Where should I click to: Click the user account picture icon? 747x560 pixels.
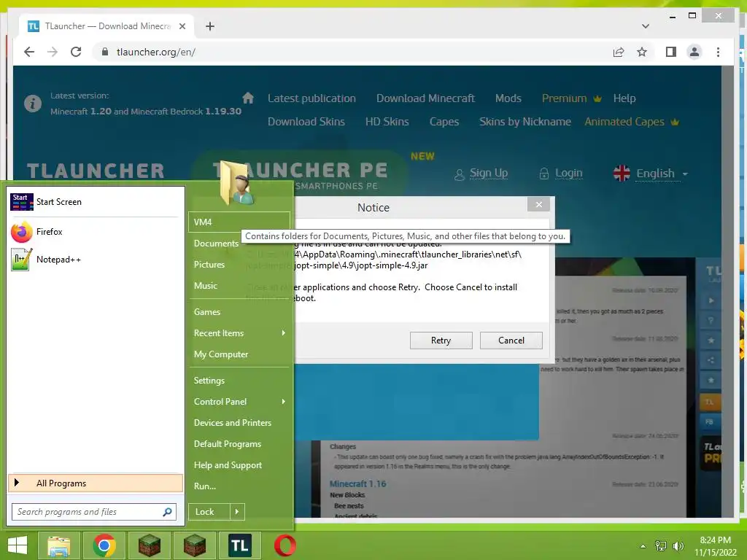coord(237,183)
